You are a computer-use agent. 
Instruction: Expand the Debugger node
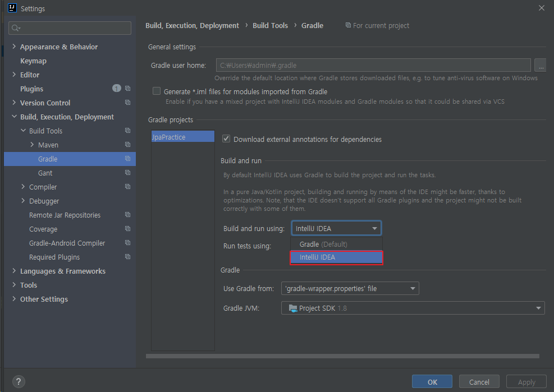(x=24, y=201)
